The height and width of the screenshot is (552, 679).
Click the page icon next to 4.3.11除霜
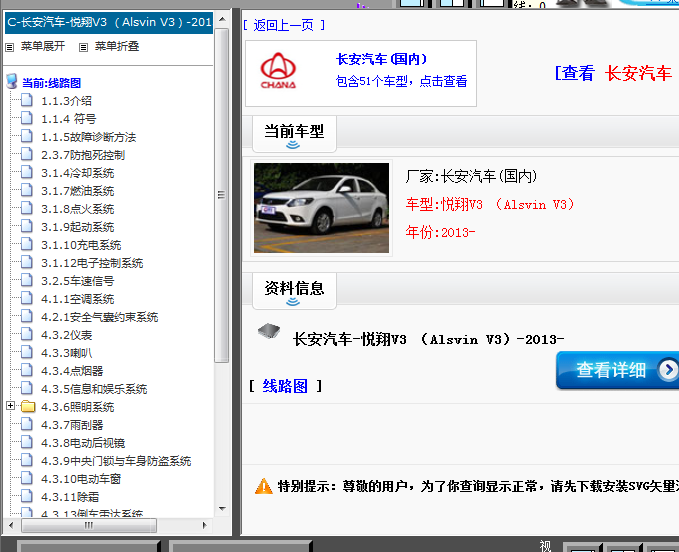pos(27,496)
